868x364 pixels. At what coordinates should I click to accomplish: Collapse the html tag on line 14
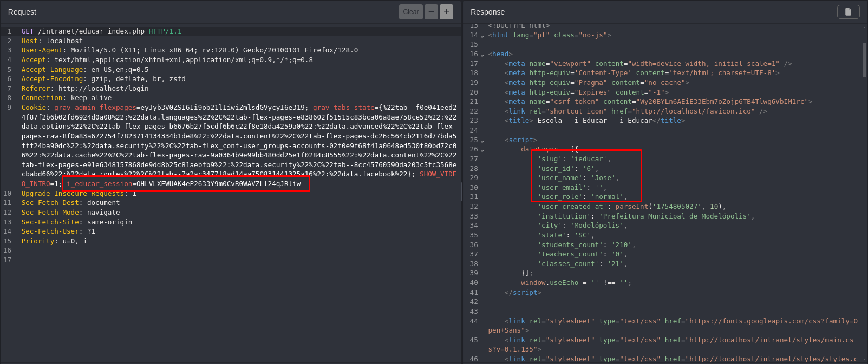click(x=482, y=36)
